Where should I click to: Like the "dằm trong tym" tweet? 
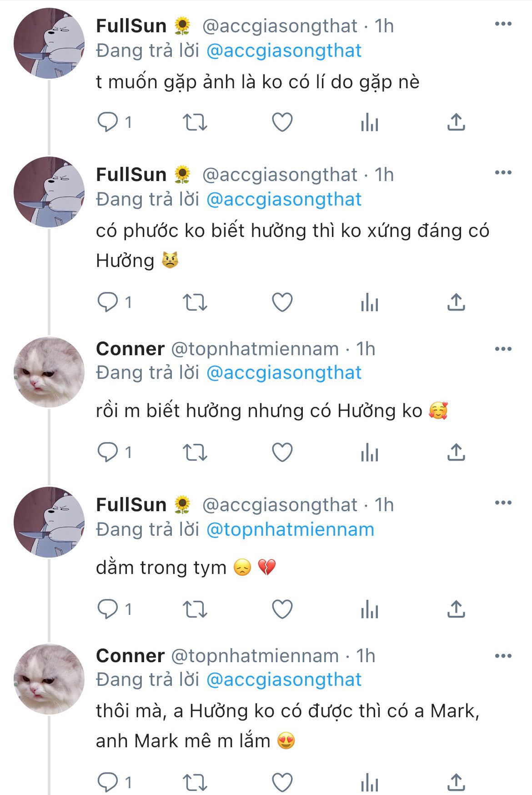282,609
